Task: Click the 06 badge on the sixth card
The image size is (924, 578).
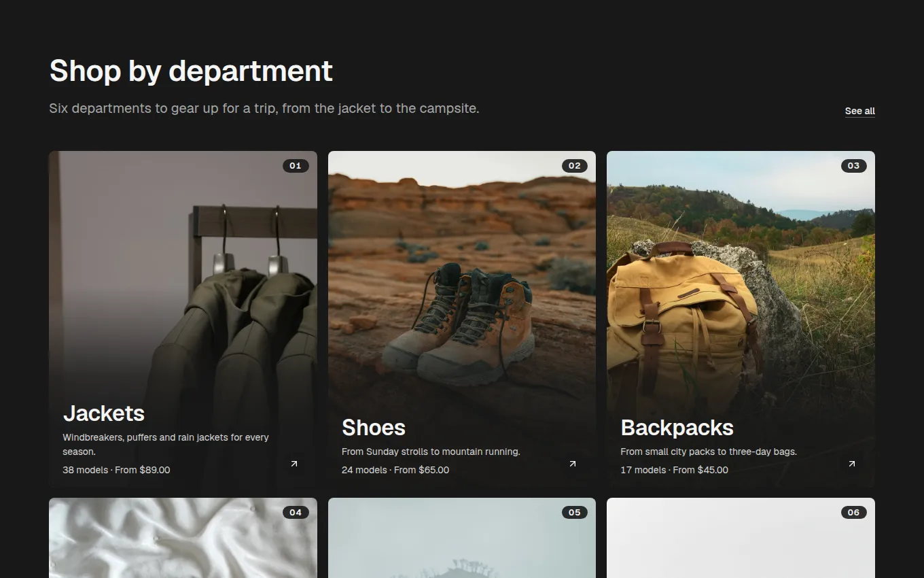Action: point(853,513)
